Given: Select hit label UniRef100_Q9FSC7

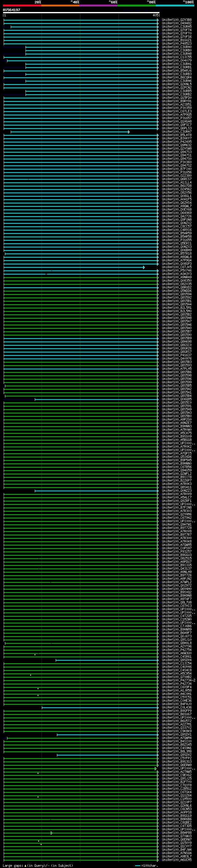Looking at the screenshot, I should point(177,125).
